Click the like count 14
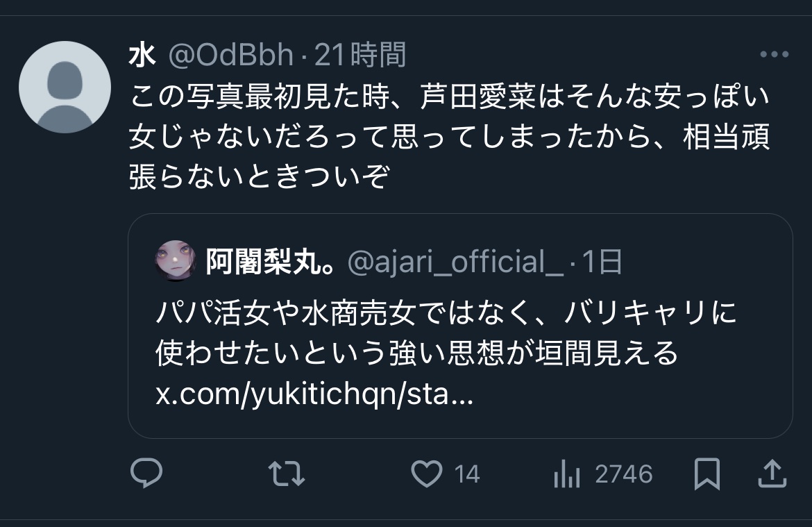812x527 pixels. point(467,474)
